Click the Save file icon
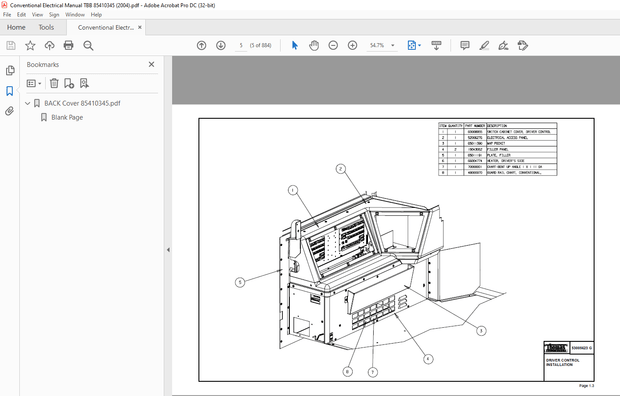Viewport: 620px width, 396px height. (11, 45)
